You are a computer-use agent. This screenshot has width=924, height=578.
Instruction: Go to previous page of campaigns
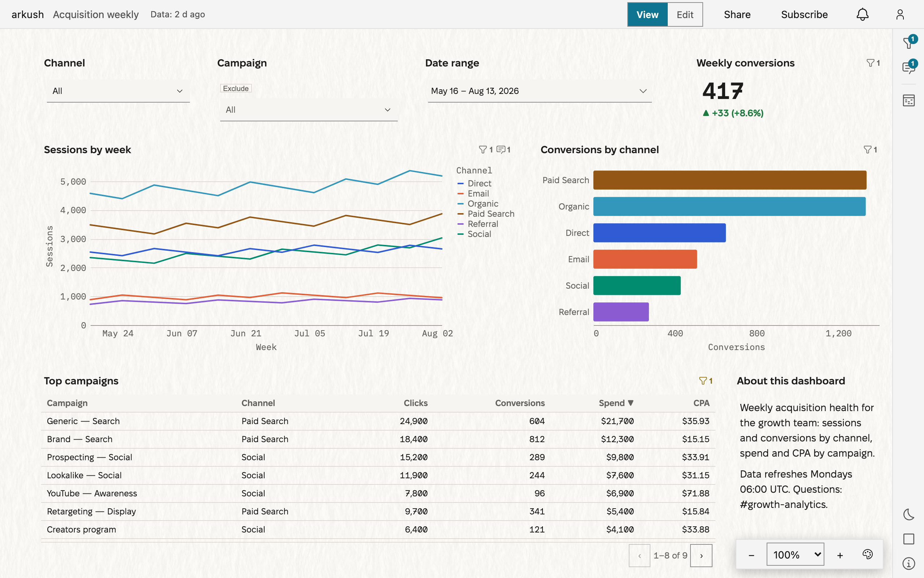point(640,556)
